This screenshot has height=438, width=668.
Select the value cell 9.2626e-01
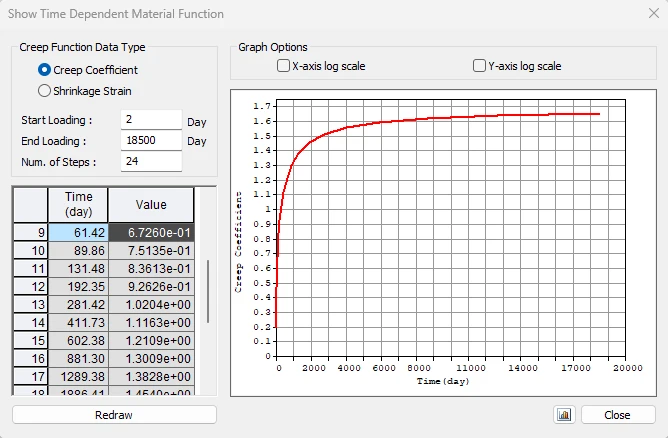coord(152,286)
